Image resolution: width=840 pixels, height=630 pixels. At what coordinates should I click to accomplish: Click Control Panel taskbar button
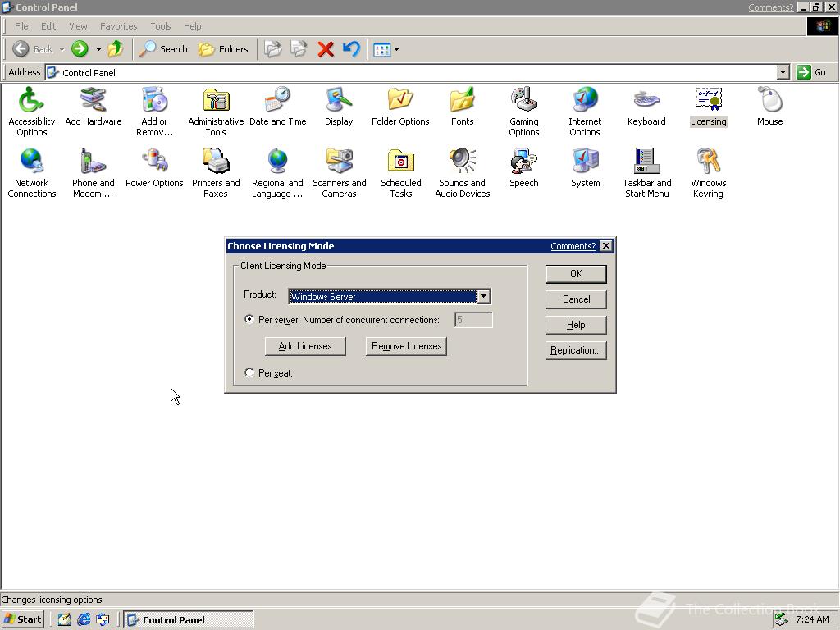tap(189, 620)
